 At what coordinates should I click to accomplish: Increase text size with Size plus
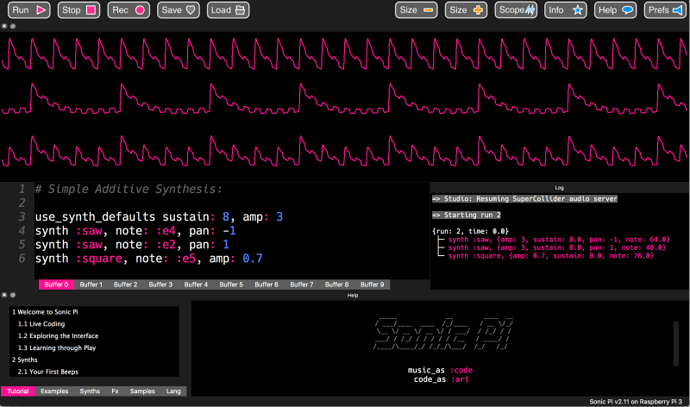coord(467,10)
